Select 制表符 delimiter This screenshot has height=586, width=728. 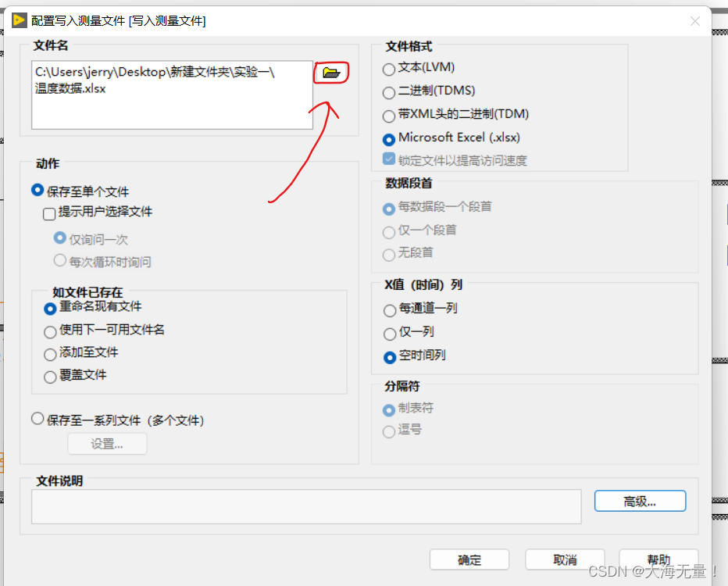click(389, 410)
